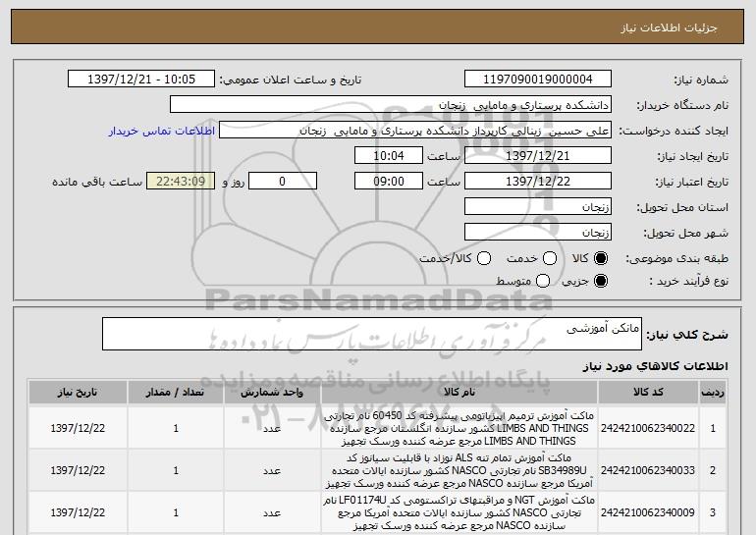This screenshot has height=535, width=756.
Task: Select the خدمت radio button
Action: coord(550,258)
